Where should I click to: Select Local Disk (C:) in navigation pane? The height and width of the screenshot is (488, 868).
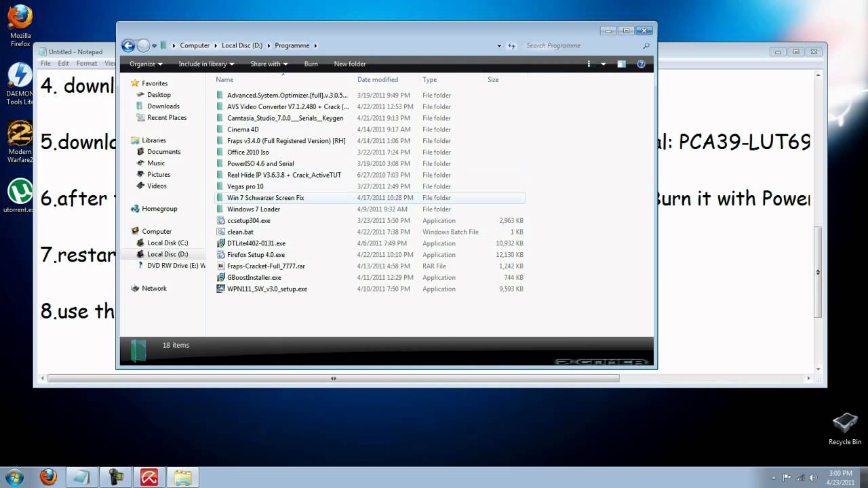(167, 243)
